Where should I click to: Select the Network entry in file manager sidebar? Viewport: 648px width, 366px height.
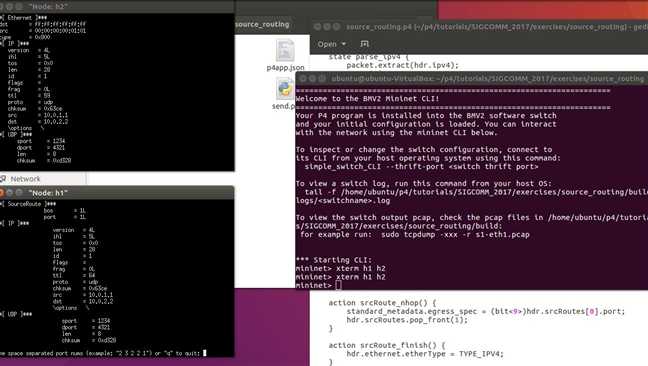pyautogui.click(x=25, y=179)
